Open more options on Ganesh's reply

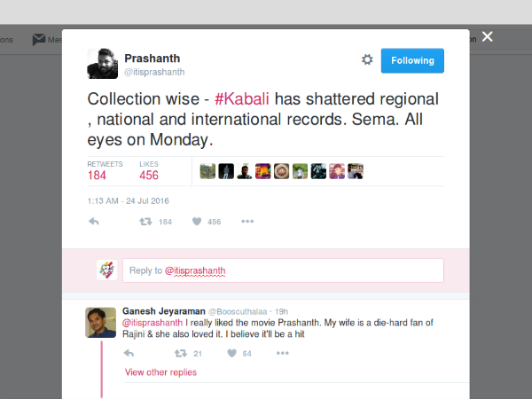click(282, 353)
